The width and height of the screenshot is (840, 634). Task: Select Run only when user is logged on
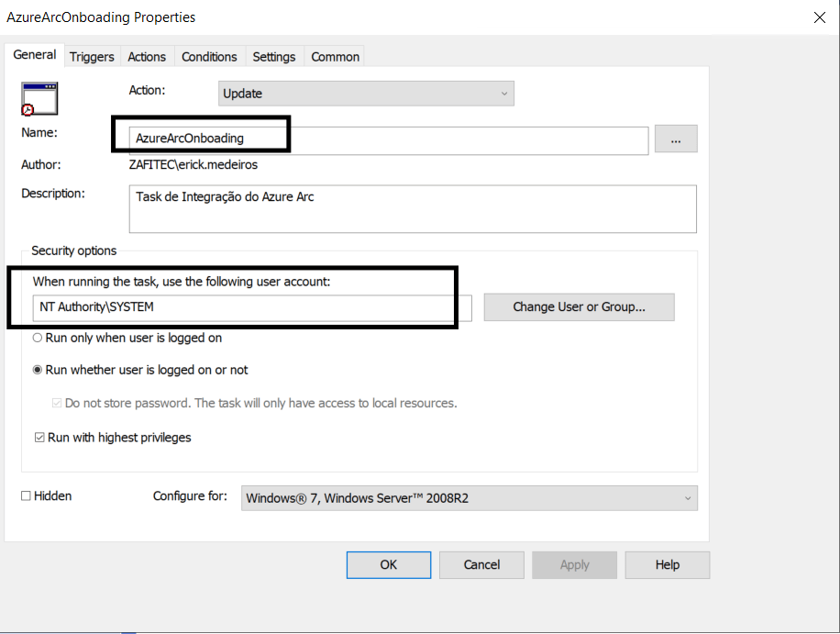(38, 338)
